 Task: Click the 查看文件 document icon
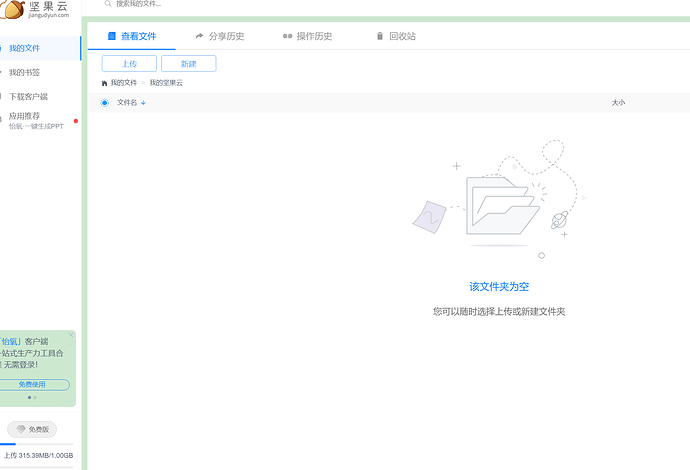112,36
